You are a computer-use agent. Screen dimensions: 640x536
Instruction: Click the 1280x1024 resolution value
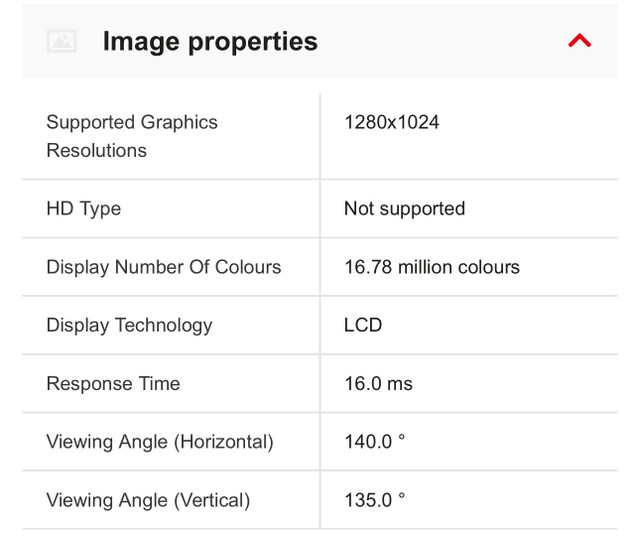pos(391,122)
